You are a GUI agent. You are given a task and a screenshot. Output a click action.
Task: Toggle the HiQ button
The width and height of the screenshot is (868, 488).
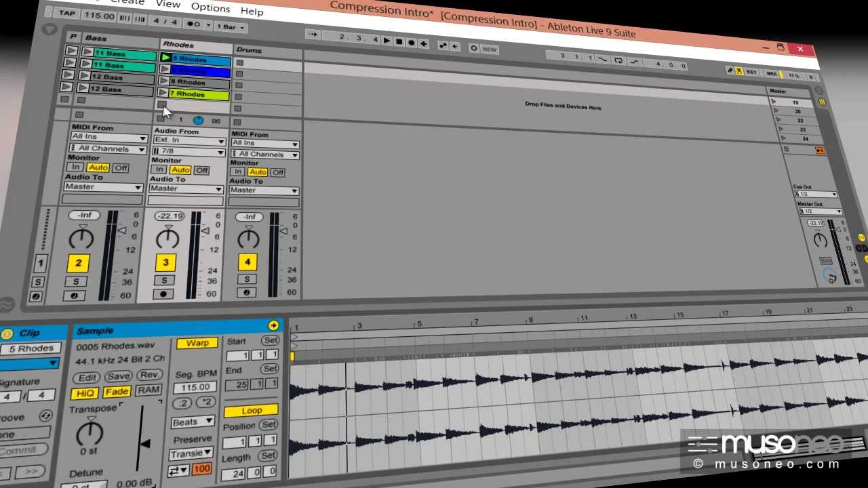tap(85, 393)
